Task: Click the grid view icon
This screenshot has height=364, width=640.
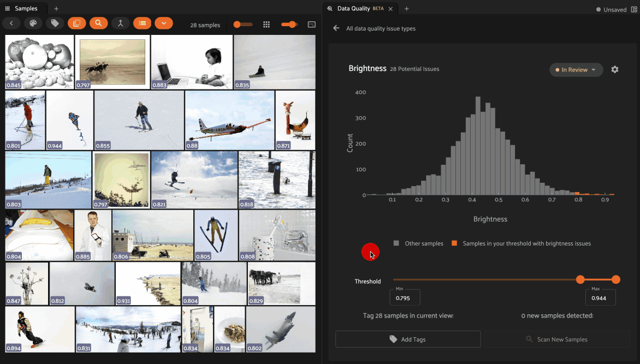Action: 266,25
